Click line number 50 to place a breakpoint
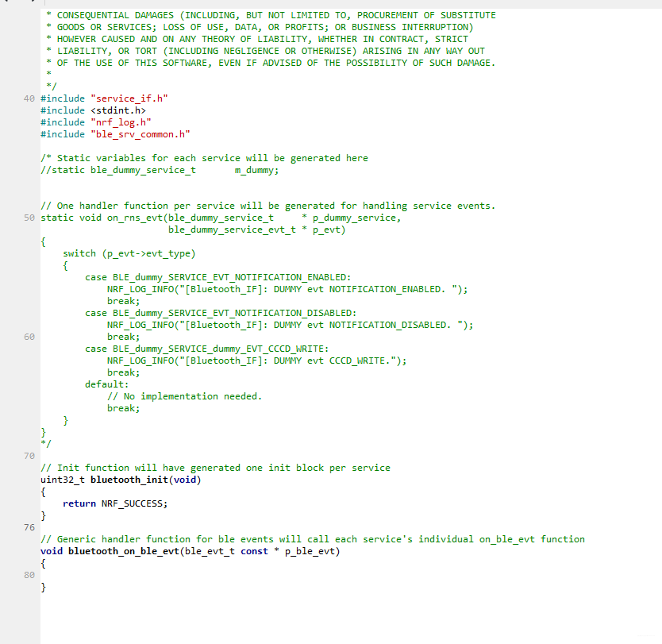 [29, 218]
